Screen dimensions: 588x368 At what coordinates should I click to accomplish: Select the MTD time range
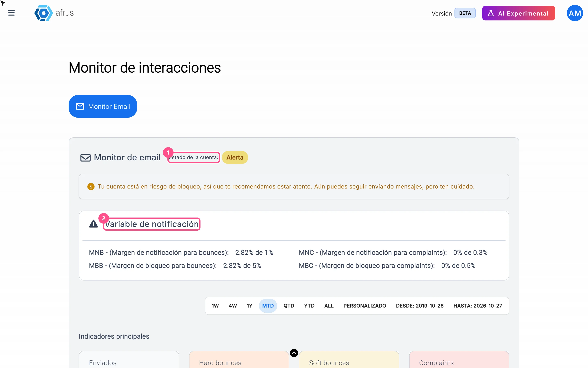point(268,306)
